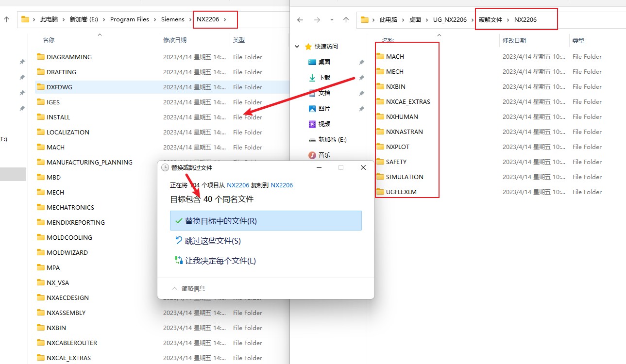Minimize the replace or skip files dialog

pos(319,167)
